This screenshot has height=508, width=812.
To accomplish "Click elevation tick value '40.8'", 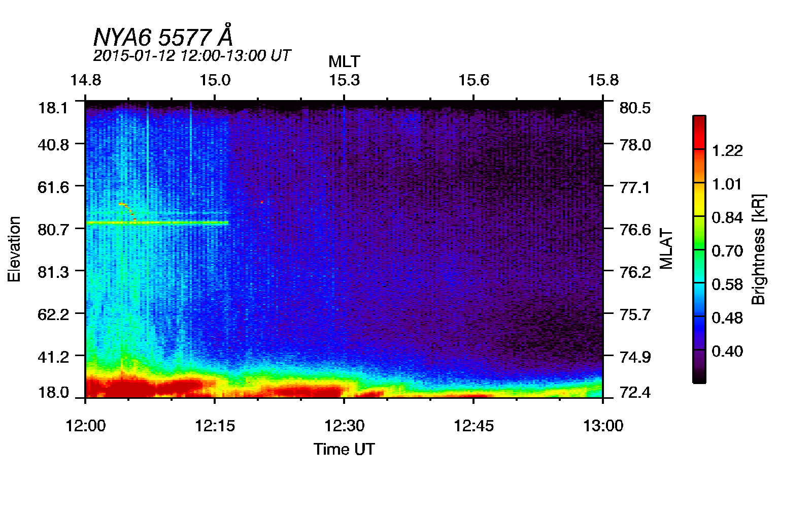I will [x=53, y=145].
